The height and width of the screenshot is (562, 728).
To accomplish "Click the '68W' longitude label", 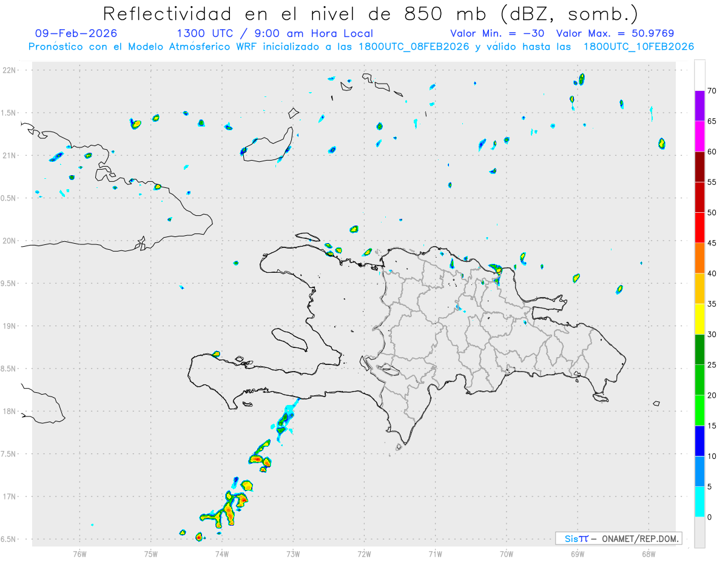I will point(649,553).
